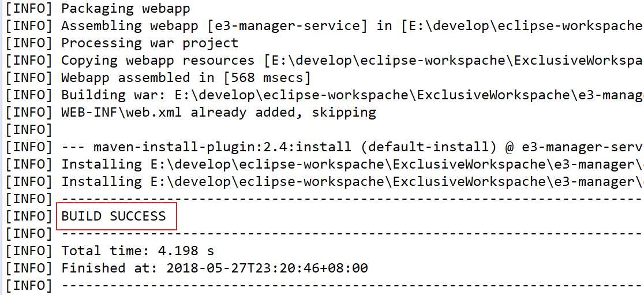Click the "2018-05-27T23:20:46+08:00" timestamp text
Image resolution: width=644 pixels, height=295 pixels.
[x=267, y=268]
